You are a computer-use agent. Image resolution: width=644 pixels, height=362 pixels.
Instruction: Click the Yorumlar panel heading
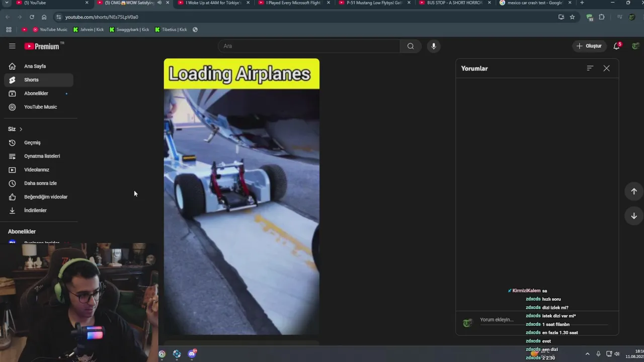474,68
